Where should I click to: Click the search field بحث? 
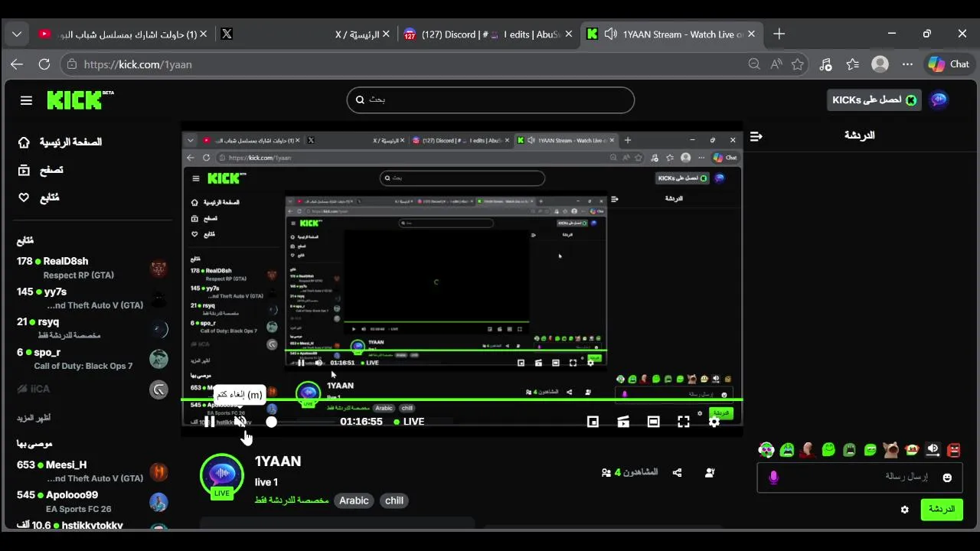[x=491, y=99]
